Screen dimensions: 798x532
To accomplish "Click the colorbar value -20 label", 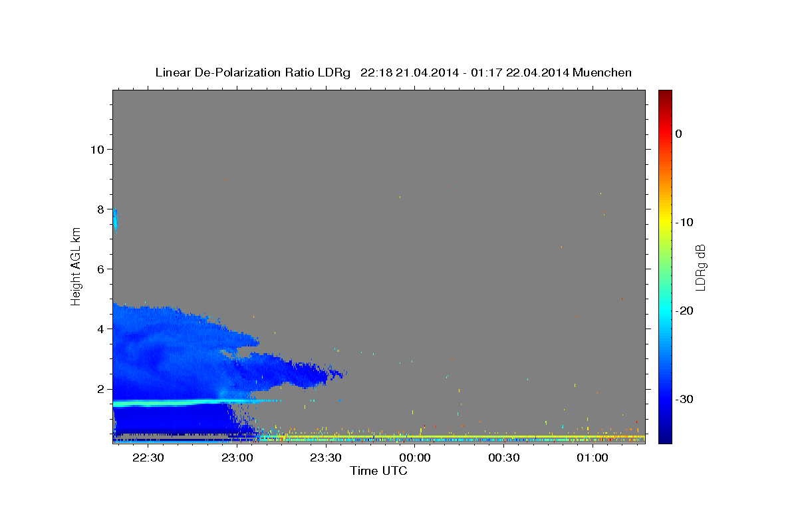I will (684, 311).
